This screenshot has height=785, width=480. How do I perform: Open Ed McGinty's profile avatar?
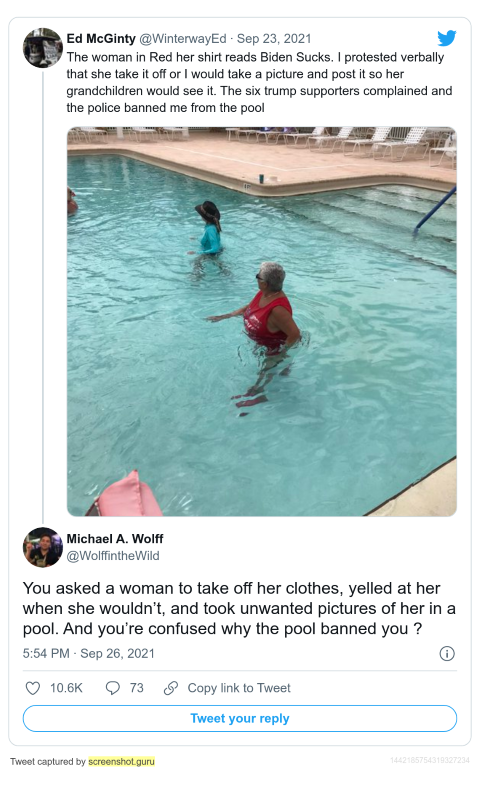coord(43,48)
